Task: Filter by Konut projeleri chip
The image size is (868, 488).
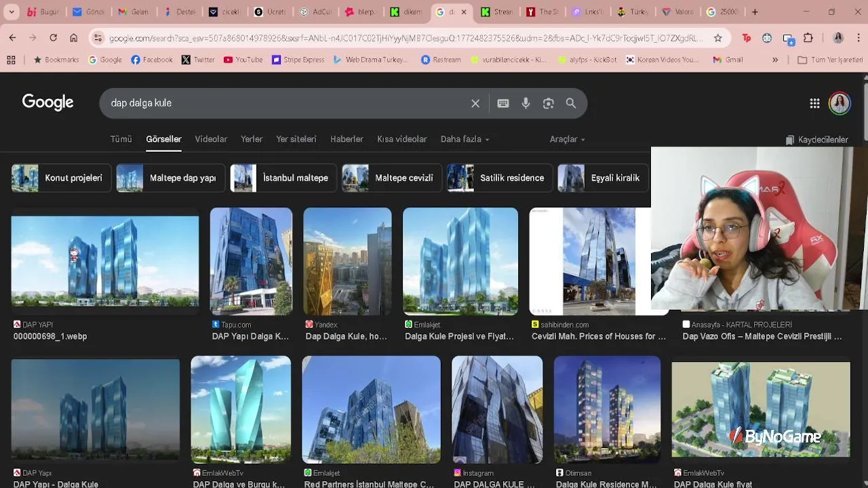Action: 61,178
